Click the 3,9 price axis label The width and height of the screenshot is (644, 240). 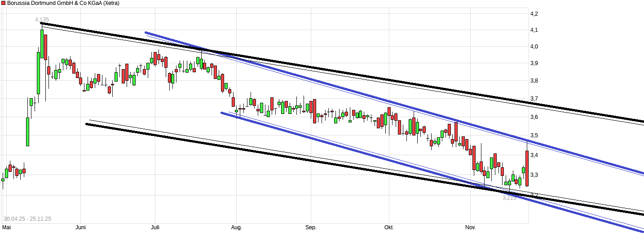coord(534,63)
